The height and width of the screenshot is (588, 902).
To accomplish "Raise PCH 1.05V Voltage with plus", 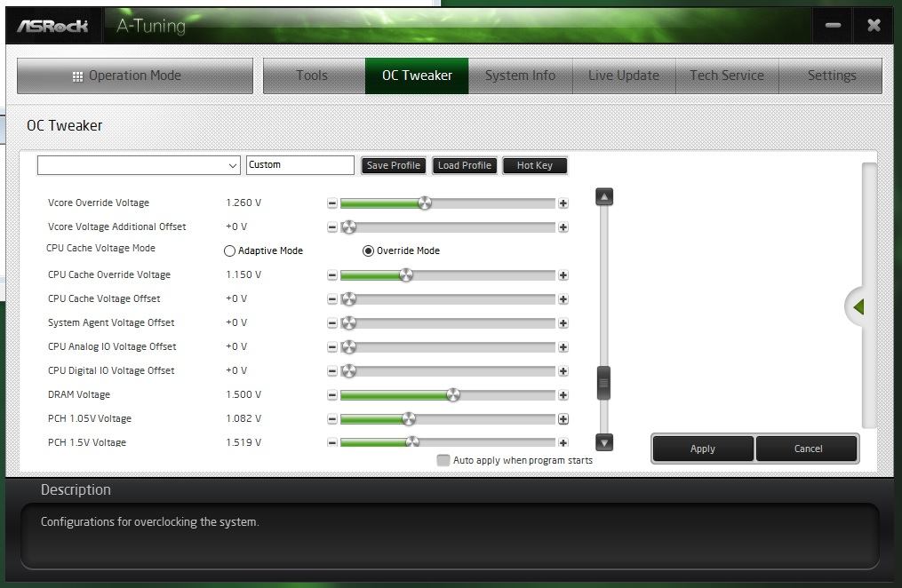I will [563, 419].
